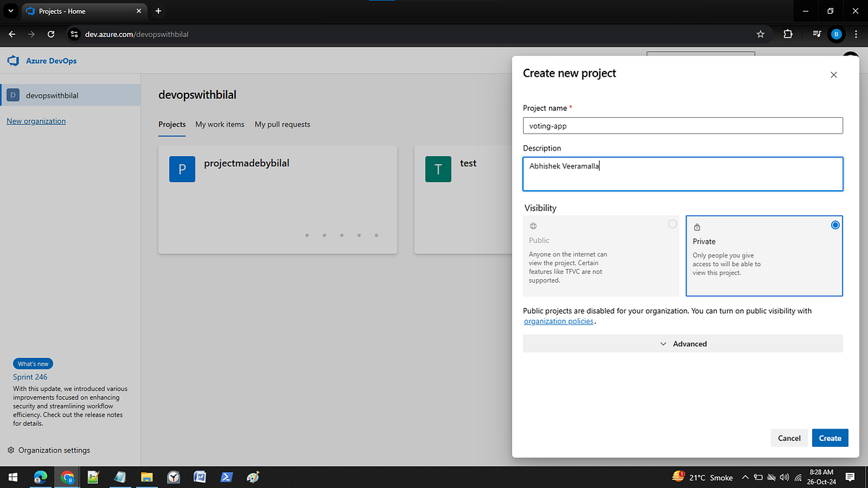Expand hidden icons in the system tray
The height and width of the screenshot is (488, 868).
[x=745, y=477]
